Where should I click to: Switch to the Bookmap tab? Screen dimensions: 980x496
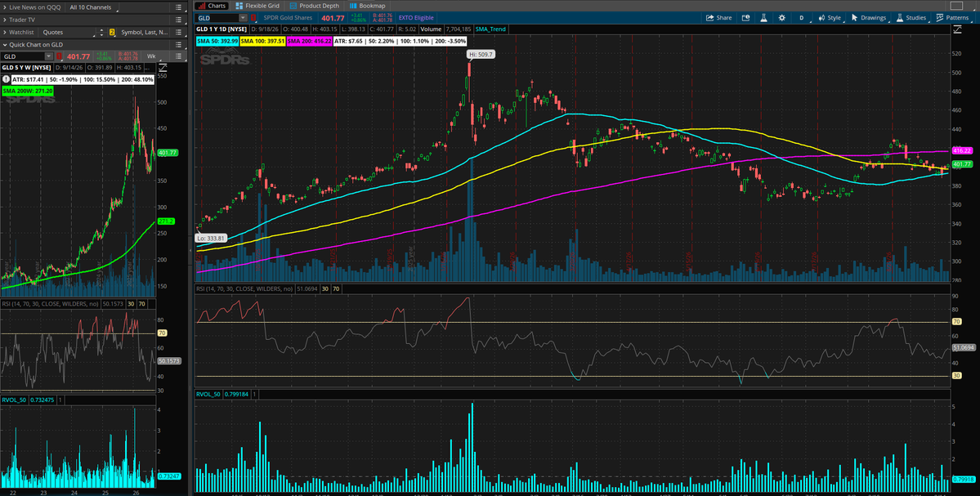368,6
